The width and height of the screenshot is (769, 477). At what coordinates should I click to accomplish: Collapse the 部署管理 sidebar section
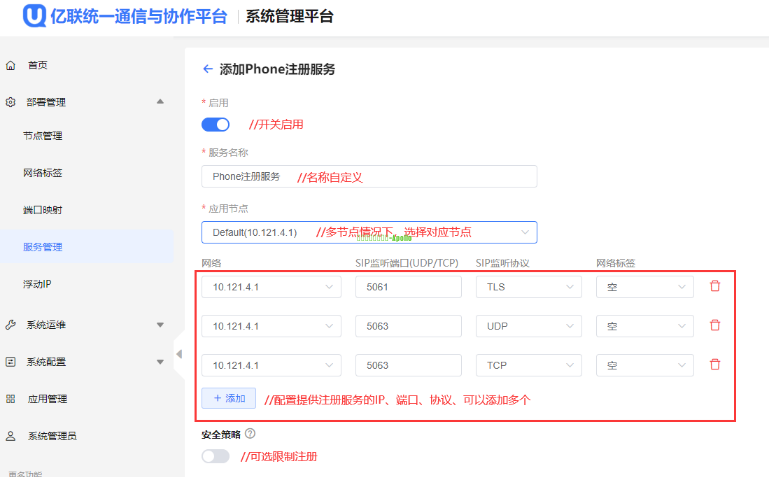(x=160, y=102)
